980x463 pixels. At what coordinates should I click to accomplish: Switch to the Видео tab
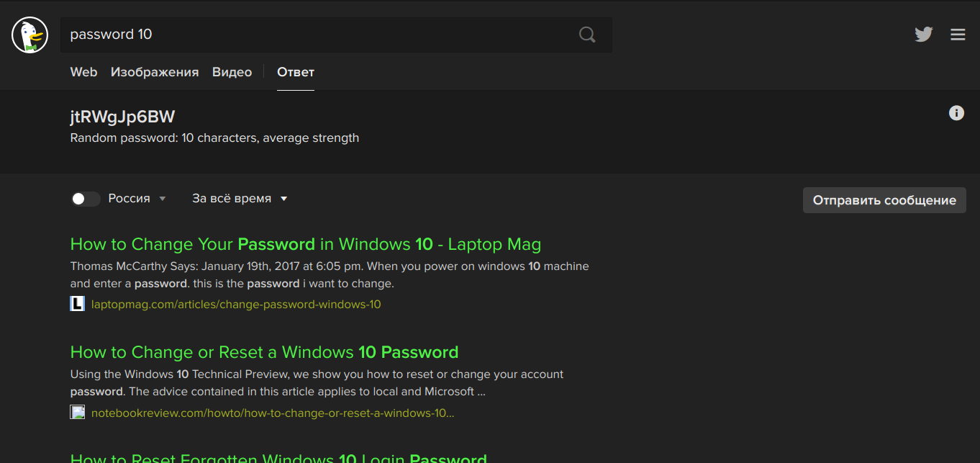(232, 72)
